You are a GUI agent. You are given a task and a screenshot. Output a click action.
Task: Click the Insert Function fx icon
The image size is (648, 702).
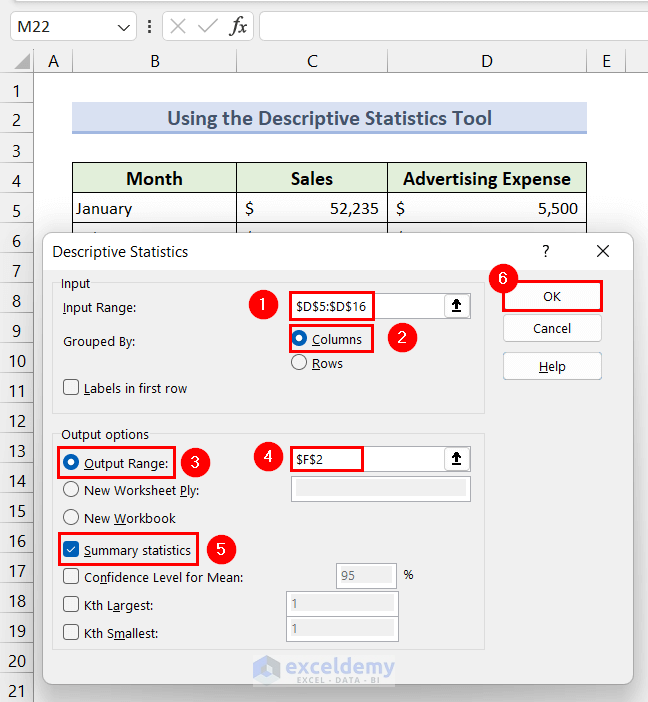point(238,26)
